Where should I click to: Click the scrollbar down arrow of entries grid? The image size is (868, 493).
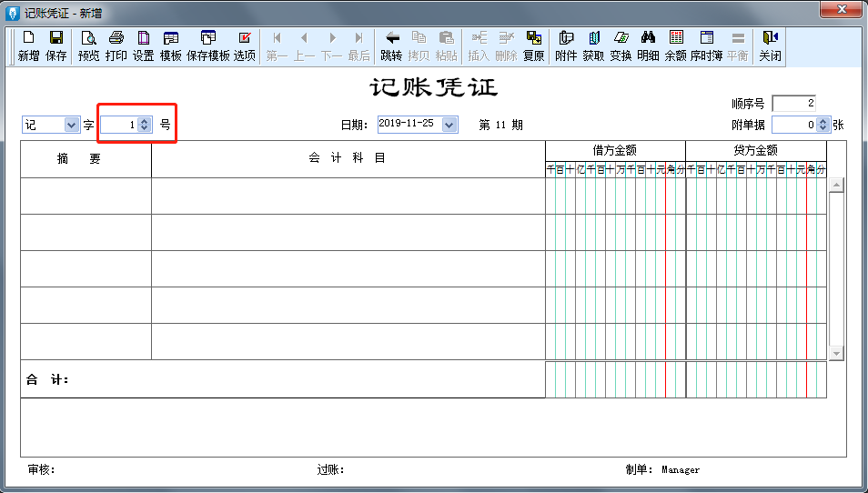836,353
